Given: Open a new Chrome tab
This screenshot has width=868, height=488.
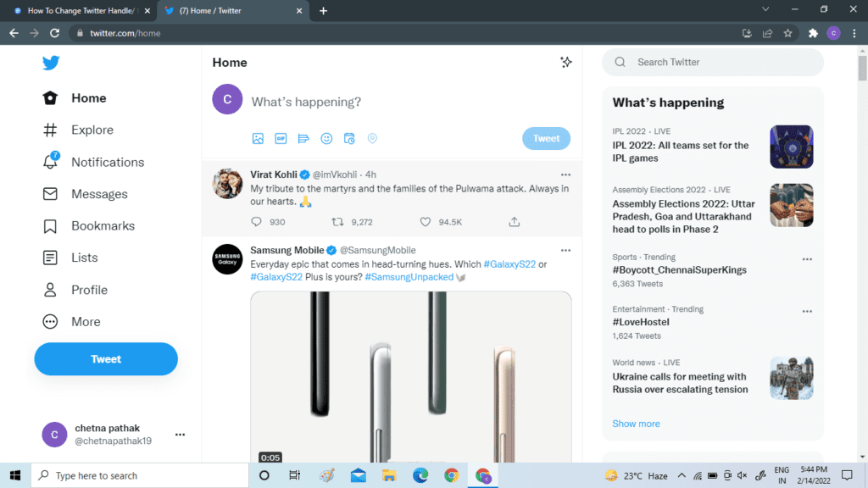Looking at the screenshot, I should pos(323,10).
